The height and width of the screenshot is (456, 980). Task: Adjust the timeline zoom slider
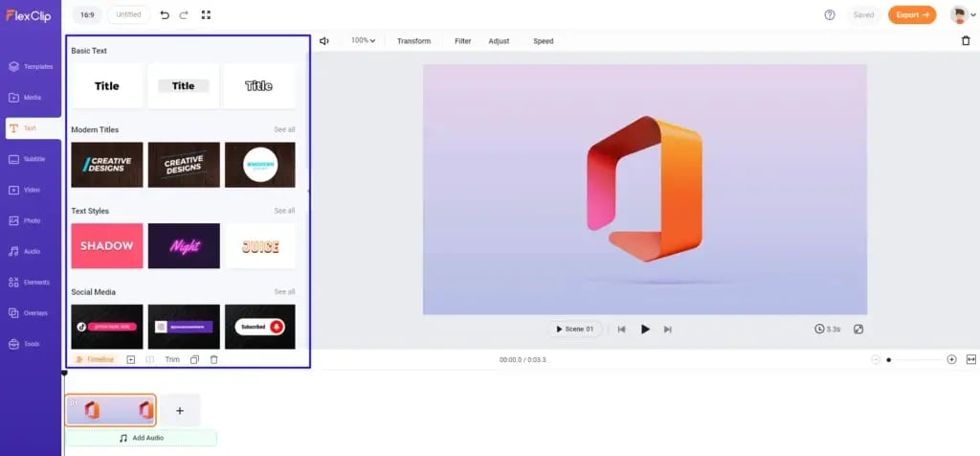coord(889,359)
